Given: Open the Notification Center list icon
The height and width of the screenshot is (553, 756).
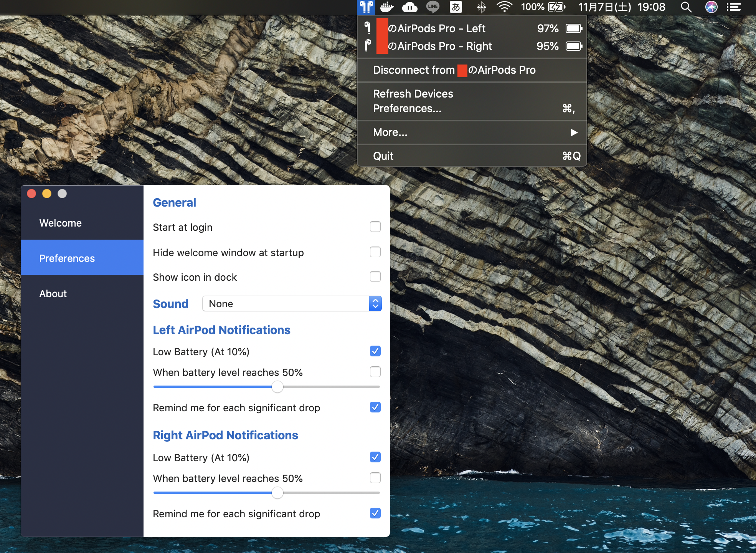Looking at the screenshot, I should 733,7.
